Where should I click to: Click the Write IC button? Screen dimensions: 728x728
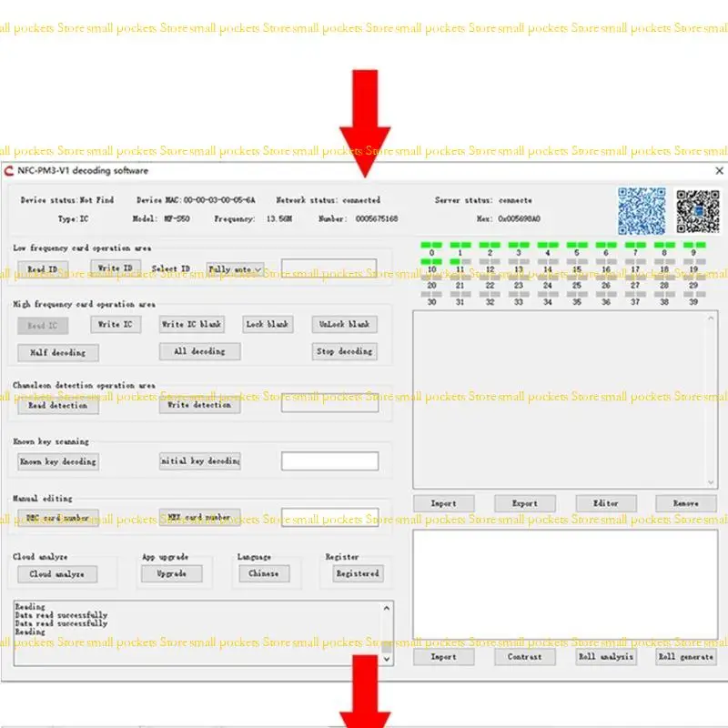(116, 324)
